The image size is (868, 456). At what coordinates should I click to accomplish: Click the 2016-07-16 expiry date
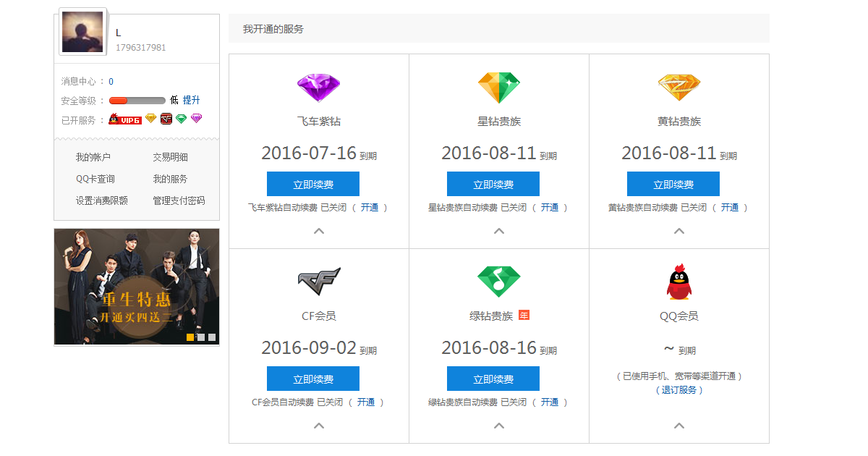tap(309, 153)
